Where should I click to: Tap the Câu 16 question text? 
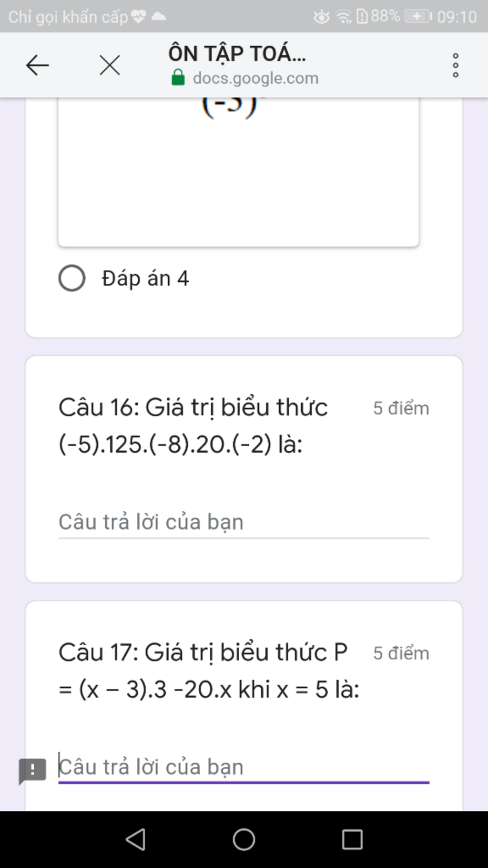[x=193, y=426]
